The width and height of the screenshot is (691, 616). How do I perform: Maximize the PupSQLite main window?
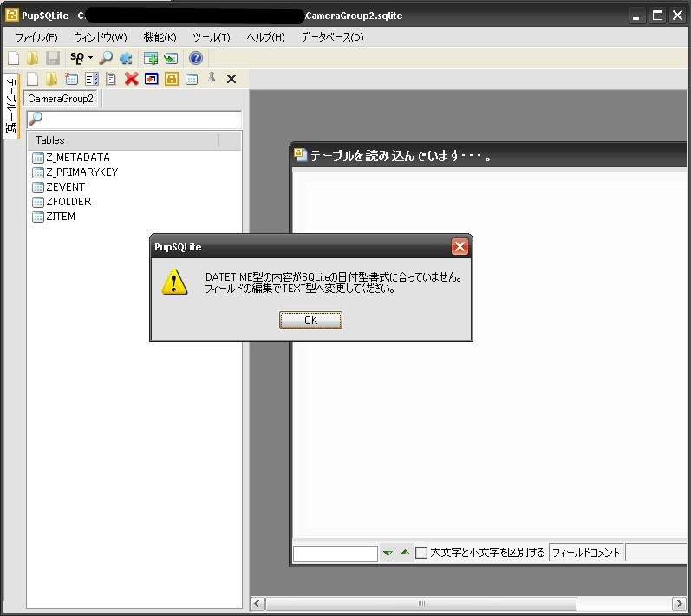coord(657,16)
